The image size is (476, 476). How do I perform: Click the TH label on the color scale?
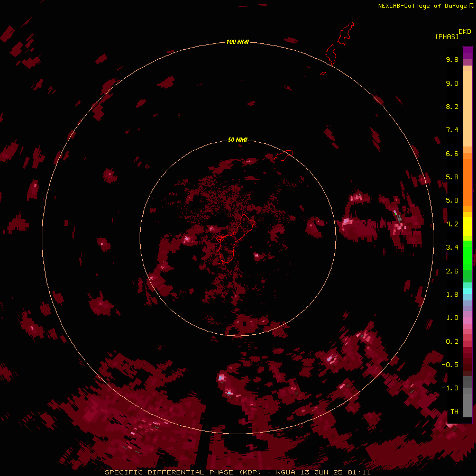coord(454,412)
